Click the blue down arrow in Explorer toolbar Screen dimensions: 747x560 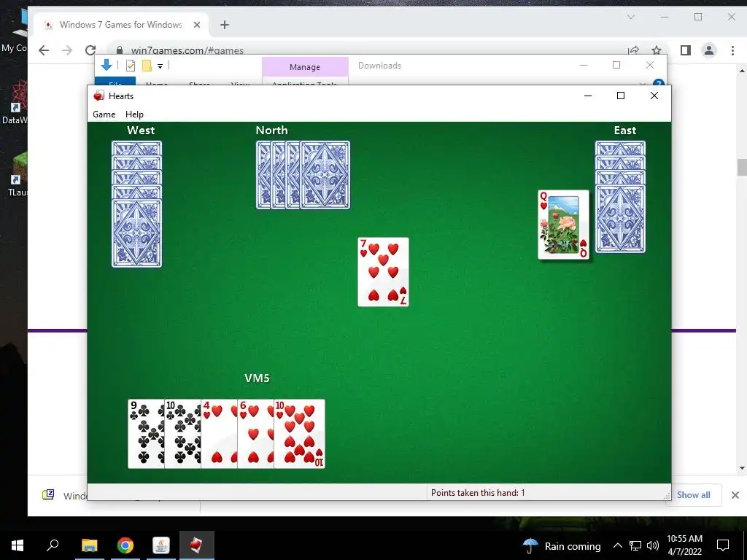(107, 65)
